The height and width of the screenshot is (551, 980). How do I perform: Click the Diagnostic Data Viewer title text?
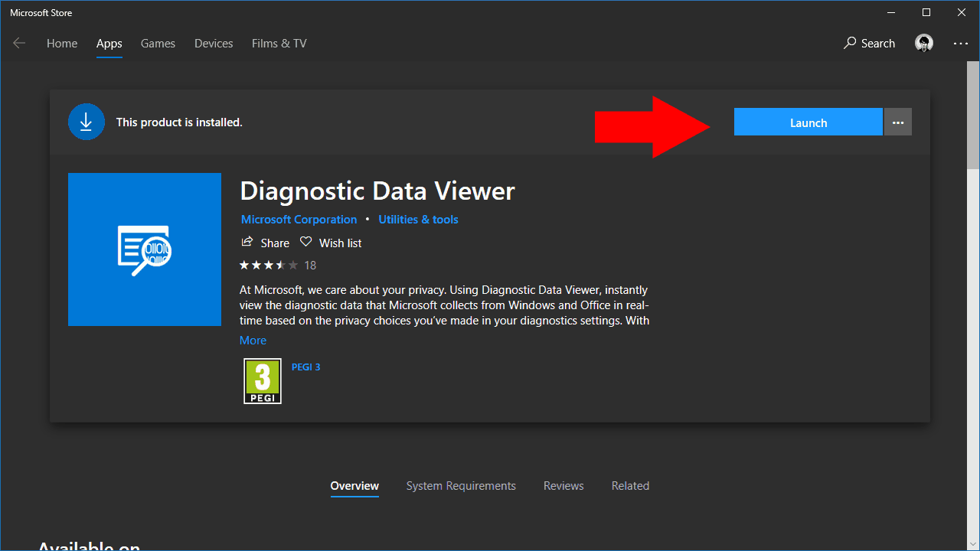coord(377,191)
